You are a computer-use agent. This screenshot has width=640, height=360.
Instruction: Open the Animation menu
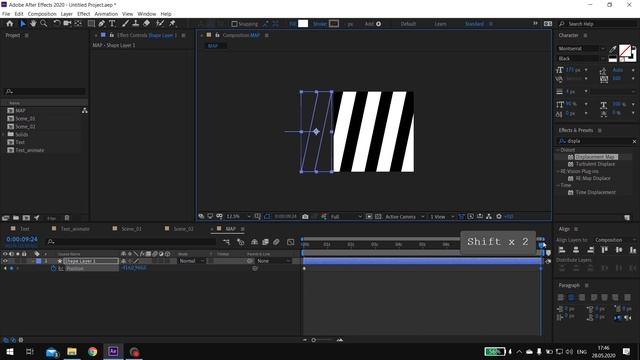point(106,14)
